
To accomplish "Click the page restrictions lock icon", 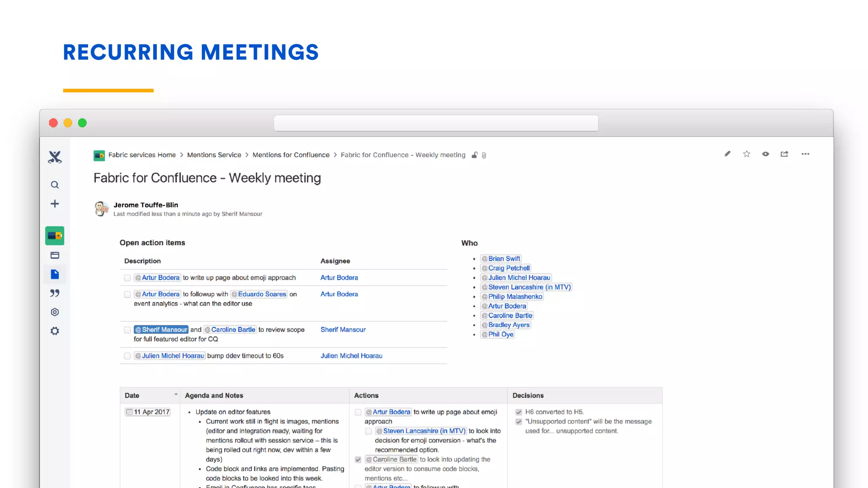I will (475, 155).
